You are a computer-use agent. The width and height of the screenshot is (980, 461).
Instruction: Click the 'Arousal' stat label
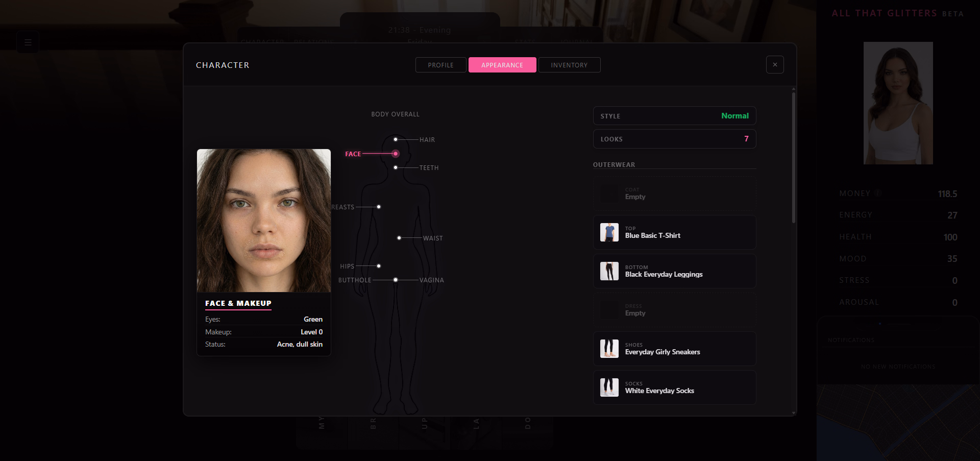pos(859,302)
